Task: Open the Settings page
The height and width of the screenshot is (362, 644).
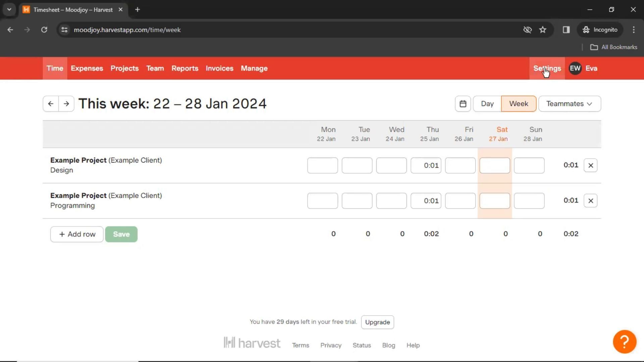Action: click(547, 68)
